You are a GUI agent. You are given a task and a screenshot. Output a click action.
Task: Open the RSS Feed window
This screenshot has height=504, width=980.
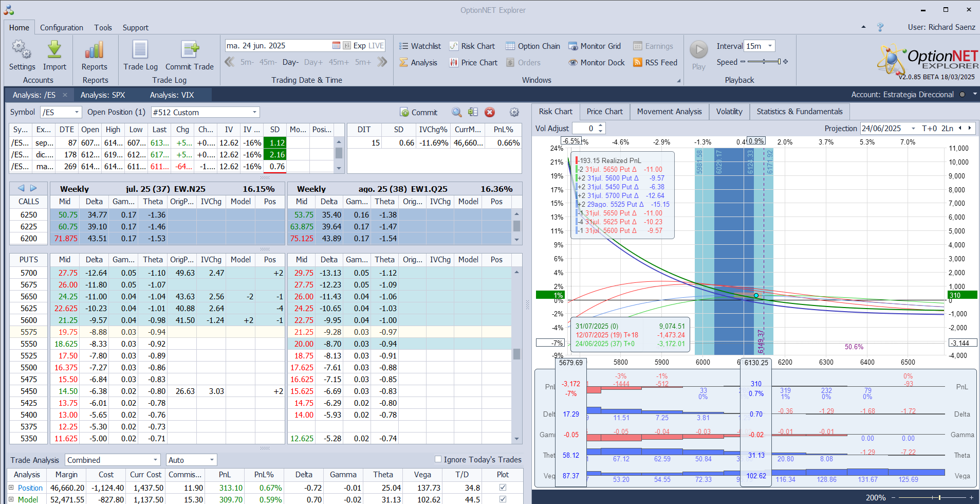(655, 63)
